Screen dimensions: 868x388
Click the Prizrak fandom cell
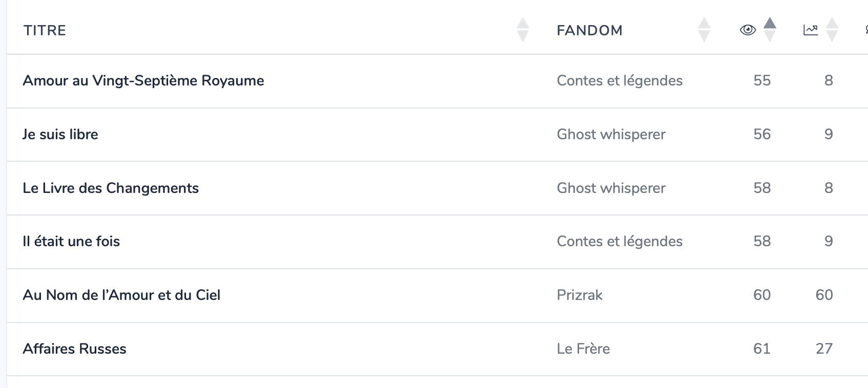[580, 295]
